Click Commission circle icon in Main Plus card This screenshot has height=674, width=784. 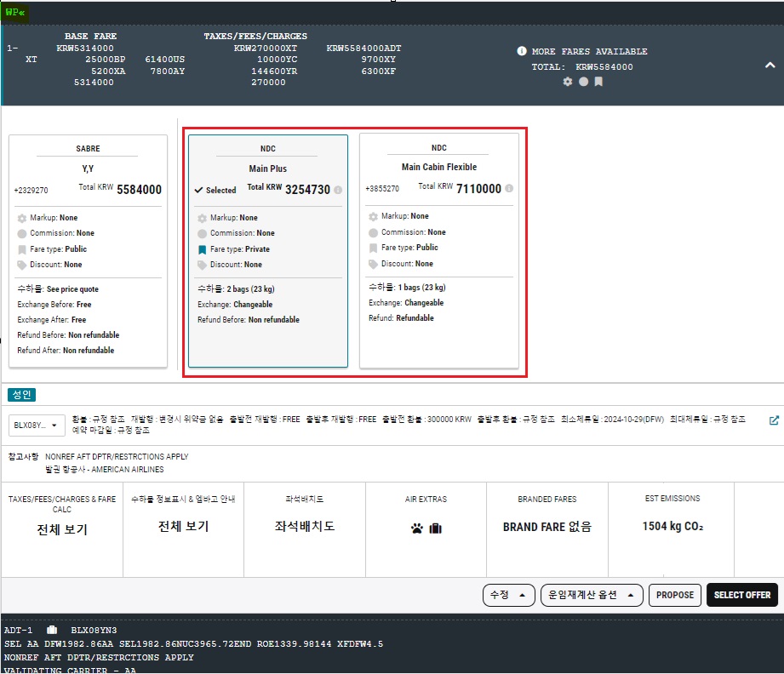(x=202, y=233)
